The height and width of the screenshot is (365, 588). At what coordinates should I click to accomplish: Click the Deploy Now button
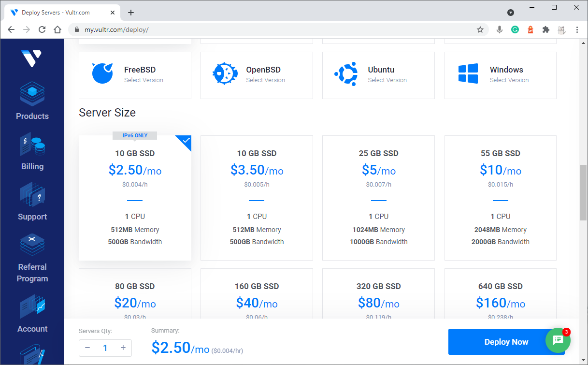tap(506, 342)
